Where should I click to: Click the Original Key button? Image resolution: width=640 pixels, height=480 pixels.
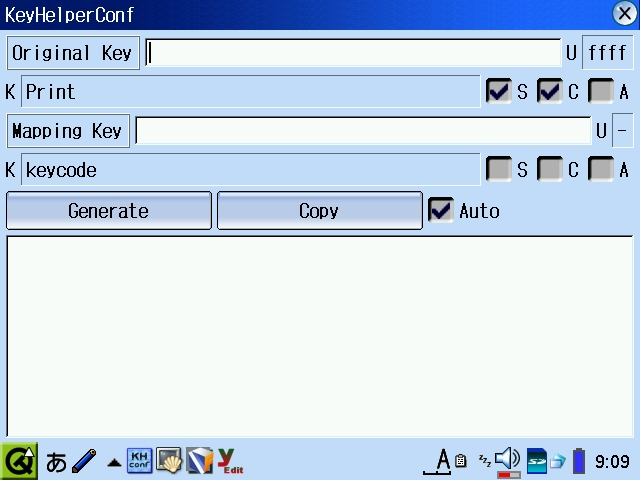73,53
